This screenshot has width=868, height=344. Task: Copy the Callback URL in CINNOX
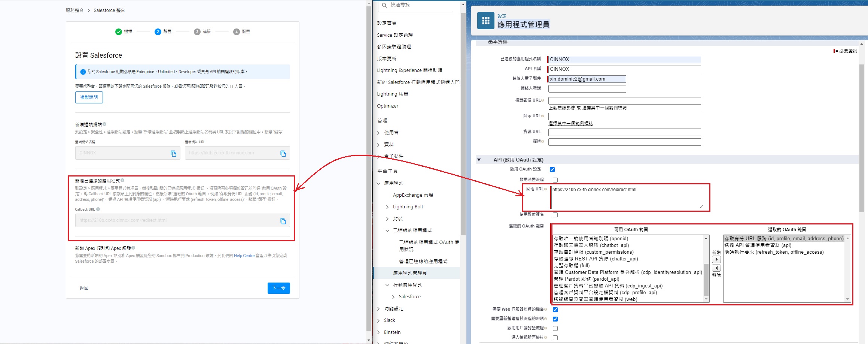[x=283, y=221]
